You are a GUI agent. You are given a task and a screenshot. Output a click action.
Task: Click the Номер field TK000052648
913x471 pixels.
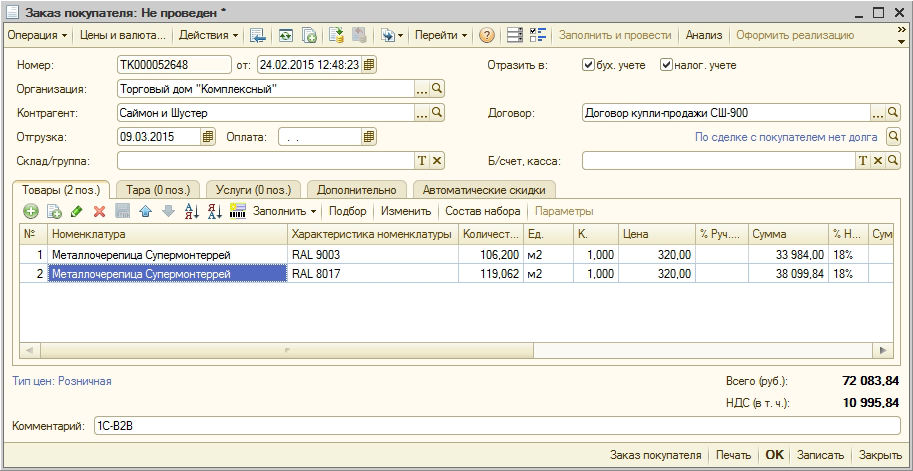[x=174, y=65]
